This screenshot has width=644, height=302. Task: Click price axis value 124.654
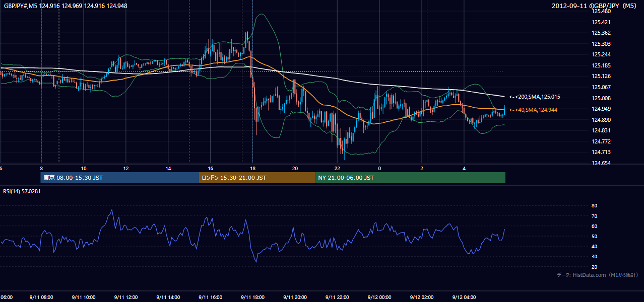pos(601,163)
